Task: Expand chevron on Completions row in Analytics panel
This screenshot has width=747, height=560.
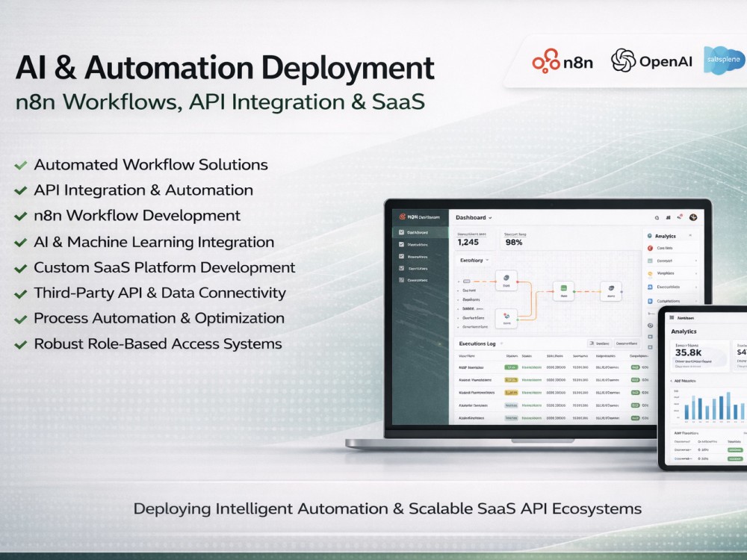Action: click(696, 301)
